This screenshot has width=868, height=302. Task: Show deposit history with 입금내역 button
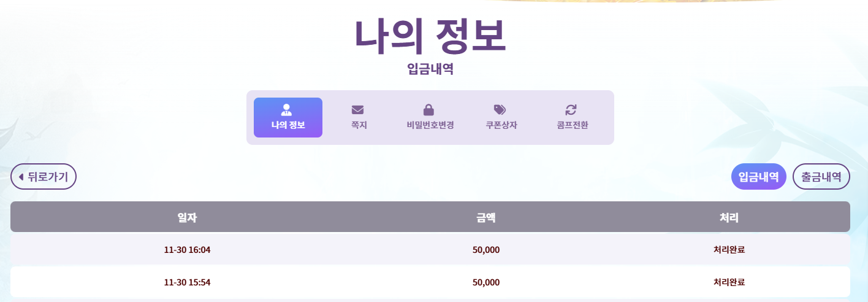click(x=758, y=177)
